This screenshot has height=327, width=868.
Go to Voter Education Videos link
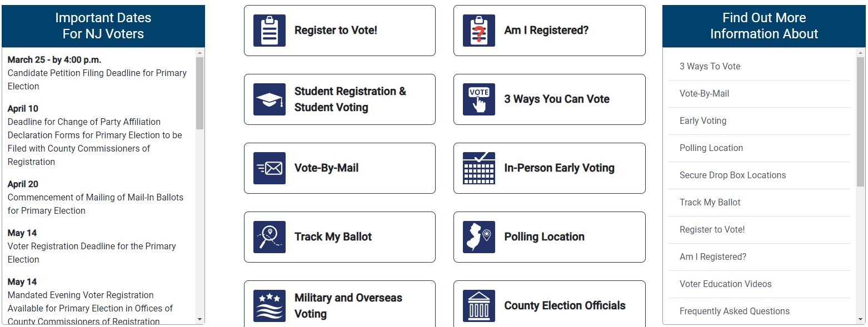pyautogui.click(x=725, y=284)
